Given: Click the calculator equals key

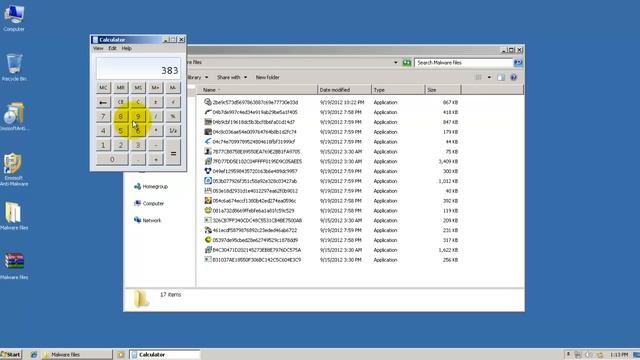Looking at the screenshot, I should 173,152.
